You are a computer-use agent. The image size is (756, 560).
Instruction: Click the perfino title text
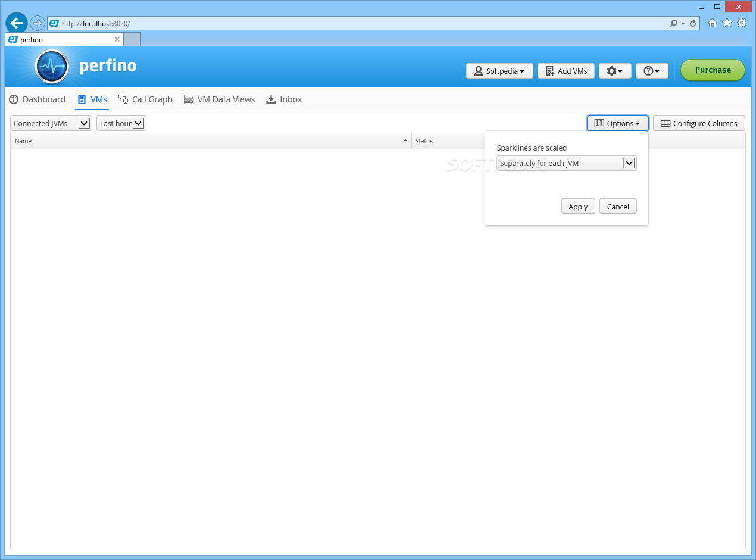108,65
